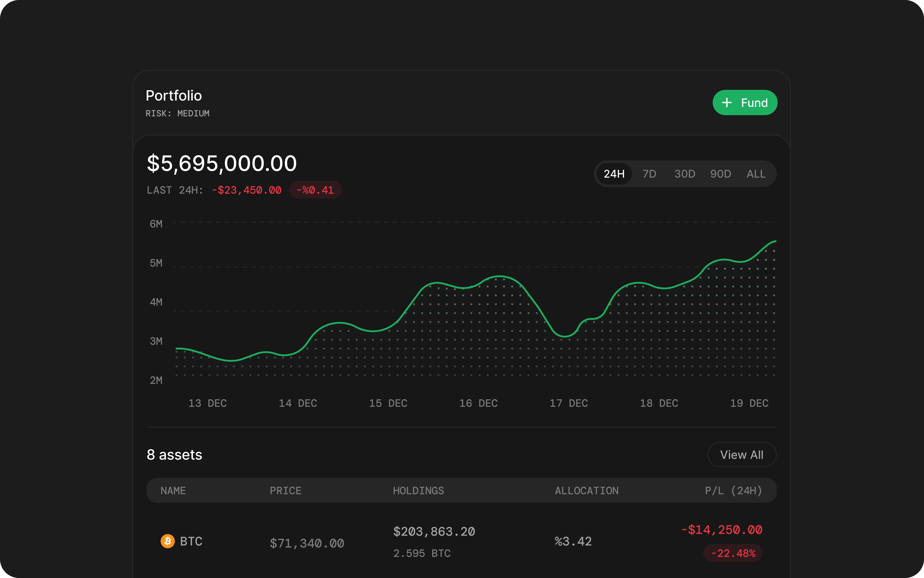Sort the table by the NAME column
924x578 pixels.
pos(173,490)
